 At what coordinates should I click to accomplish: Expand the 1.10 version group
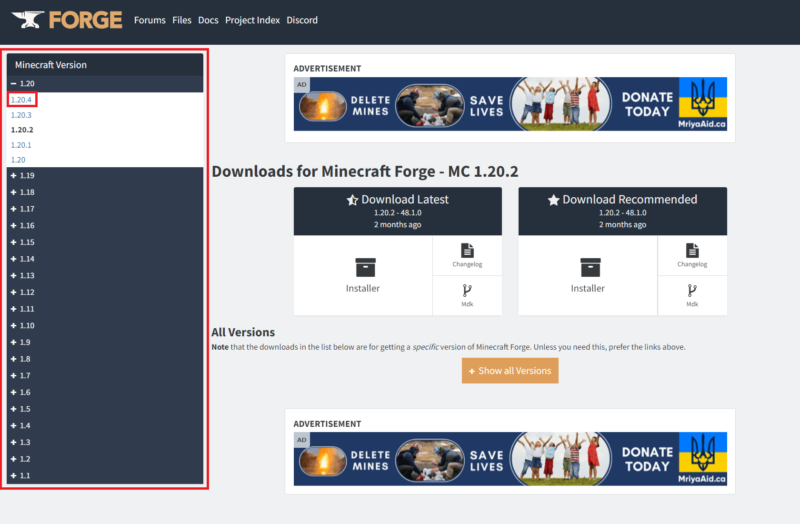pyautogui.click(x=105, y=326)
